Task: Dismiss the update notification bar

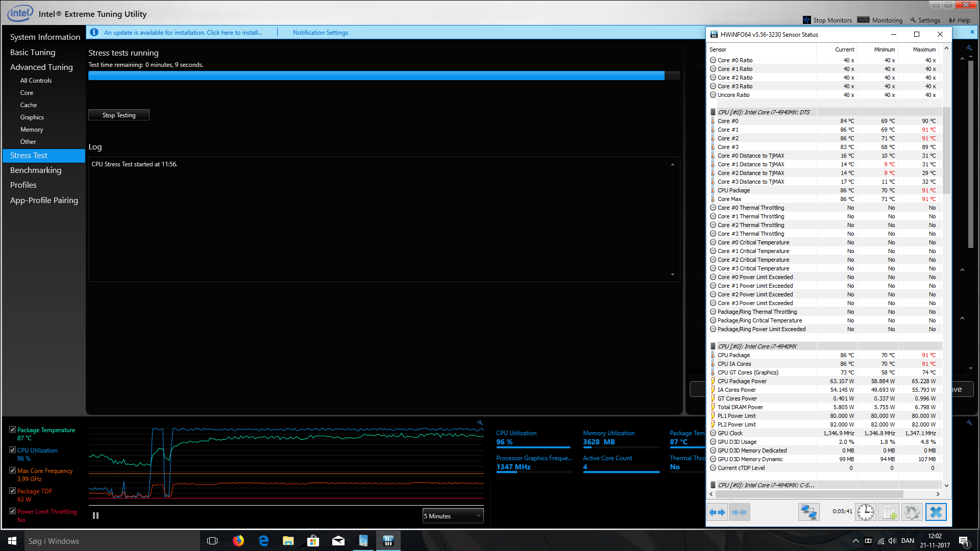Action: point(972,32)
